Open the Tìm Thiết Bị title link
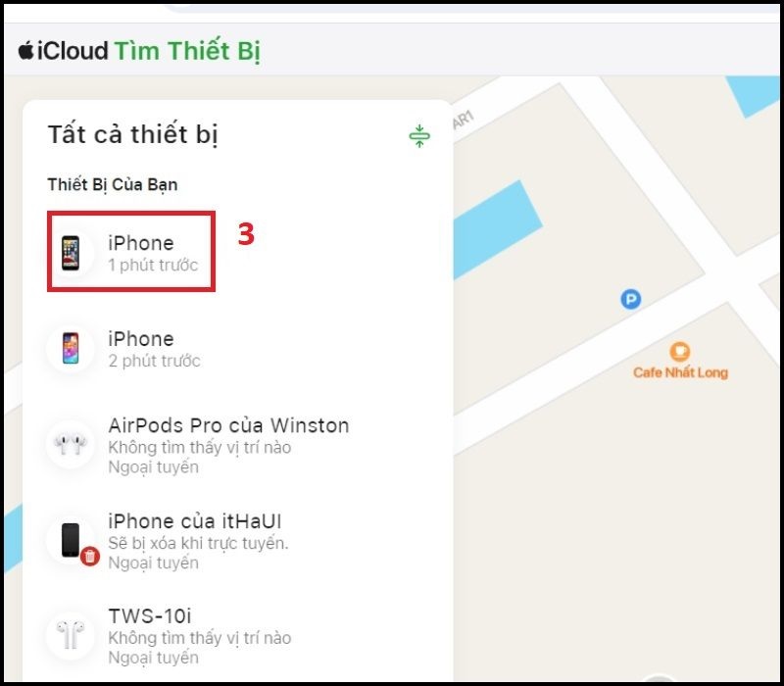 click(x=187, y=51)
